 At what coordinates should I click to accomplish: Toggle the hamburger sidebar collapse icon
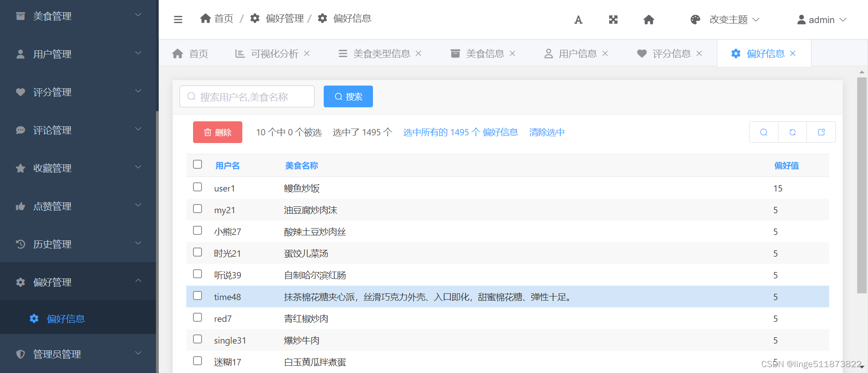pyautogui.click(x=178, y=19)
